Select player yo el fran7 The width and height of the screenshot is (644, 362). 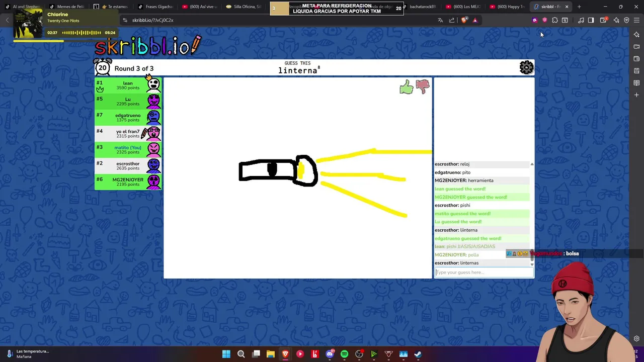pyautogui.click(x=128, y=134)
